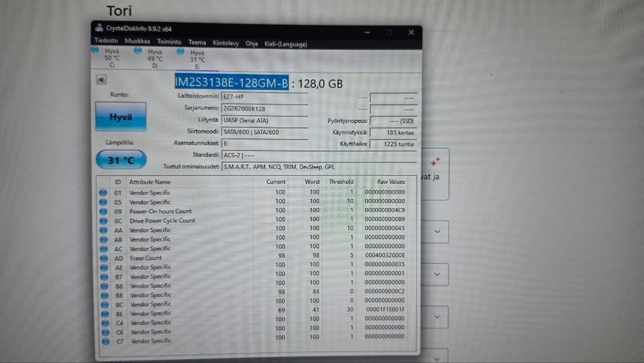Click status icon of attribute 05 row
This screenshot has height=363, width=644.
click(103, 202)
